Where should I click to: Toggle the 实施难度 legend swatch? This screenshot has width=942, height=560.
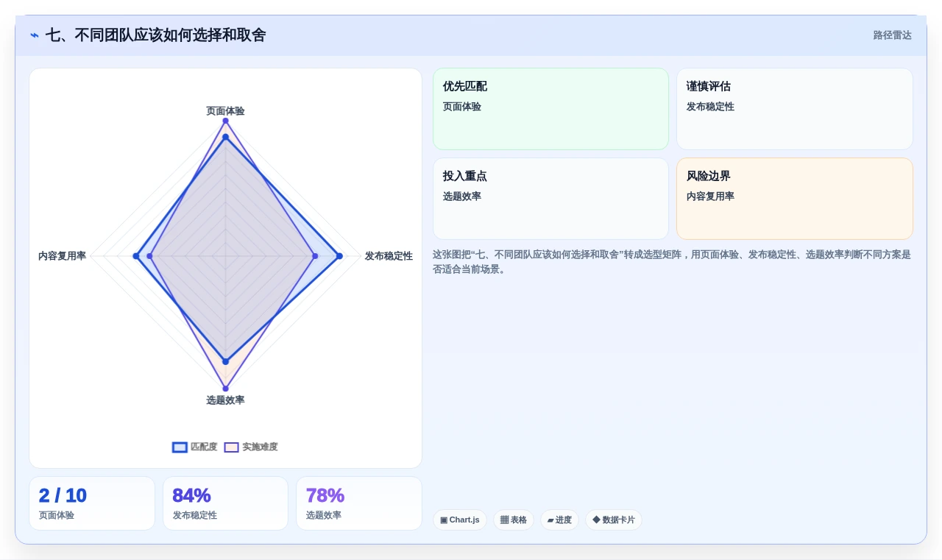pyautogui.click(x=231, y=447)
